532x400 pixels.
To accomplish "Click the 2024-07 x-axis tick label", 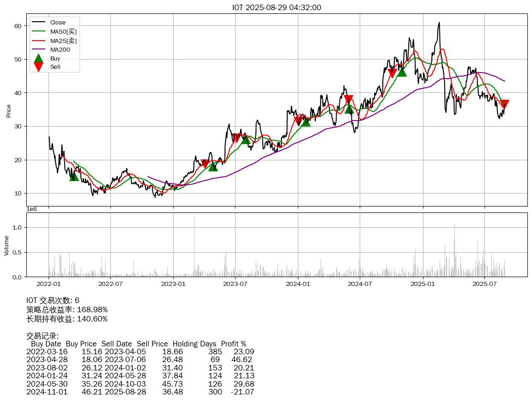I will point(360,284).
